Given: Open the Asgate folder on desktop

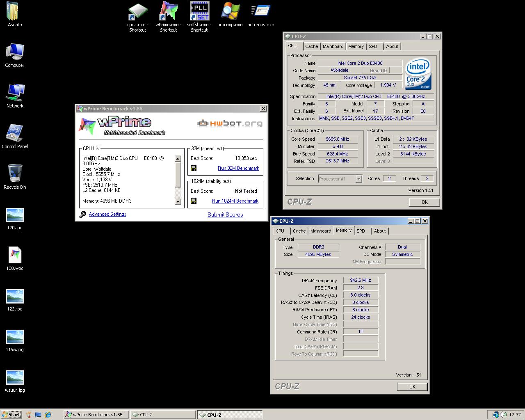Looking at the screenshot, I should point(15,14).
